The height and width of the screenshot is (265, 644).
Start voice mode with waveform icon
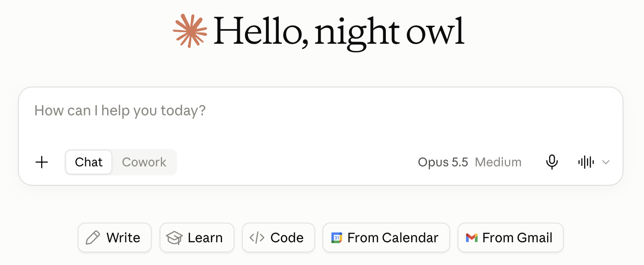(x=586, y=162)
